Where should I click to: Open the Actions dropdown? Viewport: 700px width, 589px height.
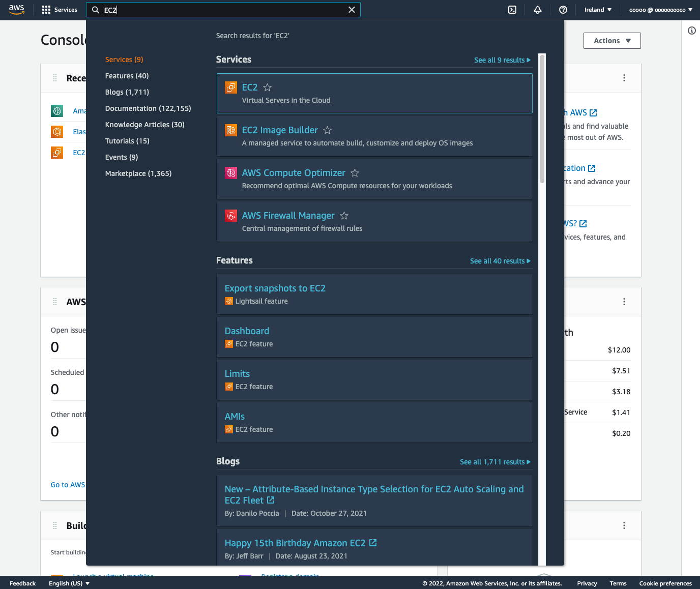point(611,41)
